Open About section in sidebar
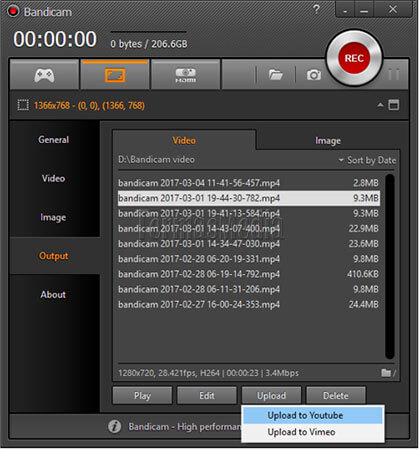 (x=54, y=295)
